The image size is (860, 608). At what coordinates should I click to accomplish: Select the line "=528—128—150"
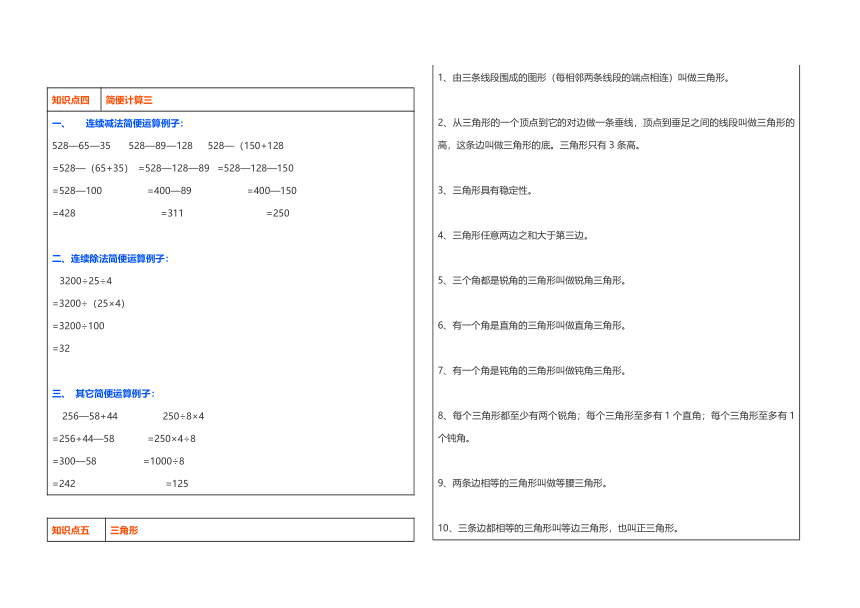tap(256, 168)
